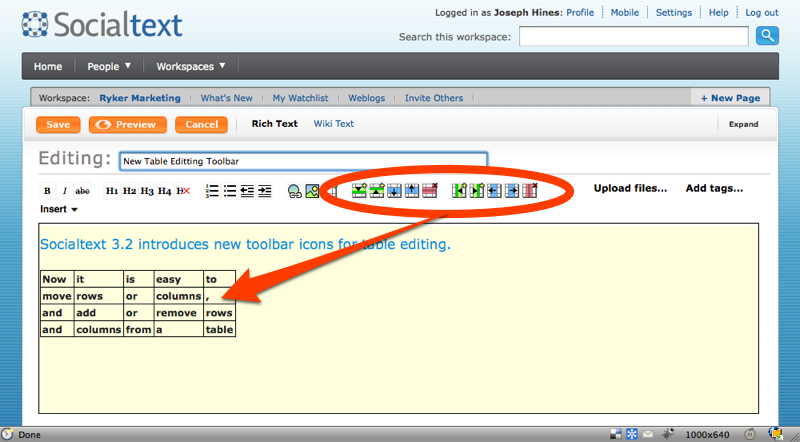Add a table row above

pos(377,190)
